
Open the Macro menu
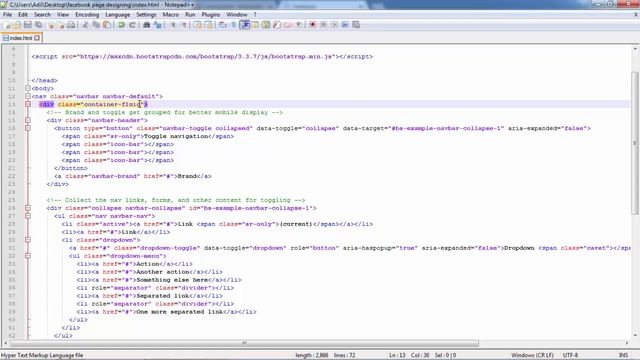[171, 15]
